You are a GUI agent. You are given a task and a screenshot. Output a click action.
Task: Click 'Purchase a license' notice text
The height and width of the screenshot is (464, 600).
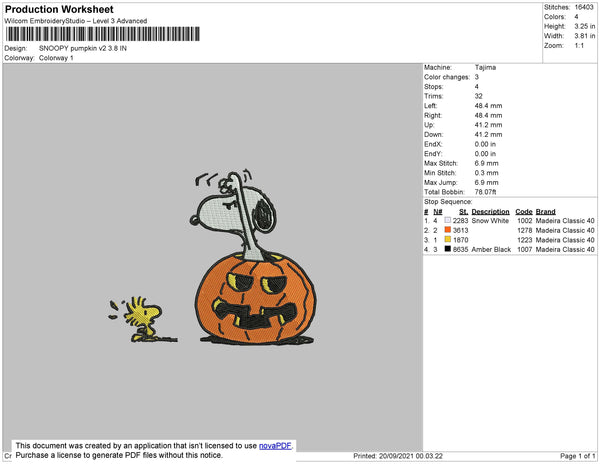(119, 455)
